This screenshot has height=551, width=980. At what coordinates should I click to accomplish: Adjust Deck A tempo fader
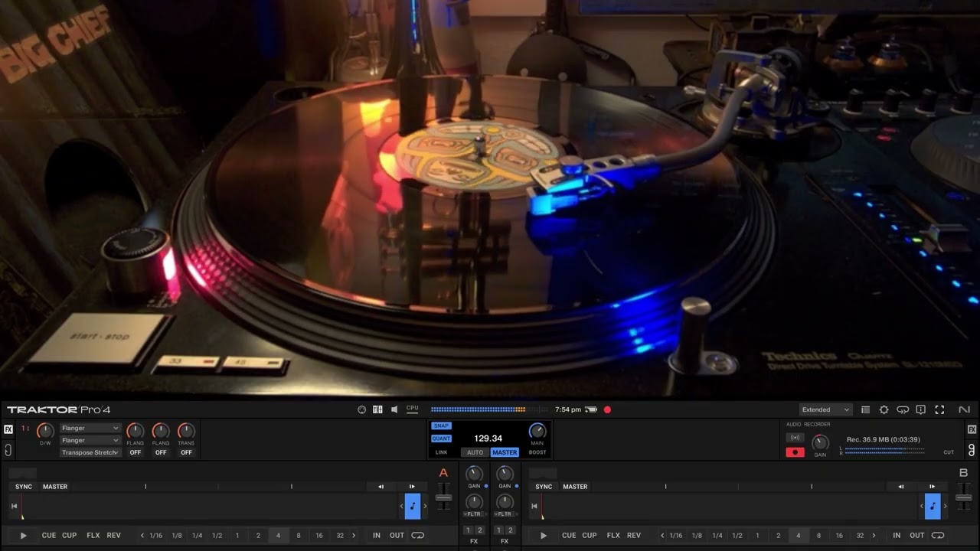tap(443, 497)
